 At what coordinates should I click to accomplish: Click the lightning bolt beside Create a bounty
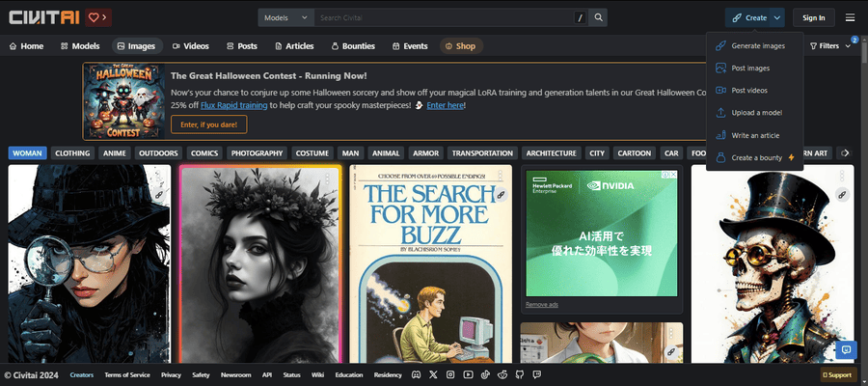[791, 158]
